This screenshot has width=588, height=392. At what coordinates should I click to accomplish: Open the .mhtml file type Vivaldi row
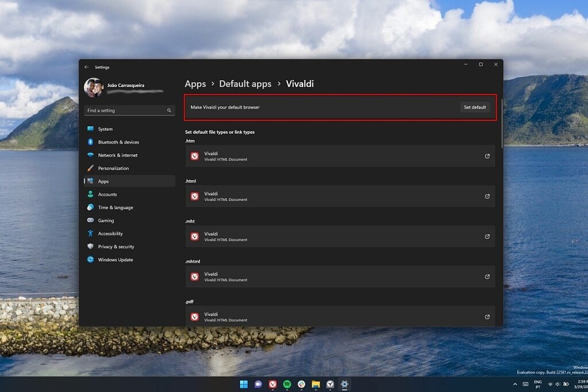tap(340, 277)
